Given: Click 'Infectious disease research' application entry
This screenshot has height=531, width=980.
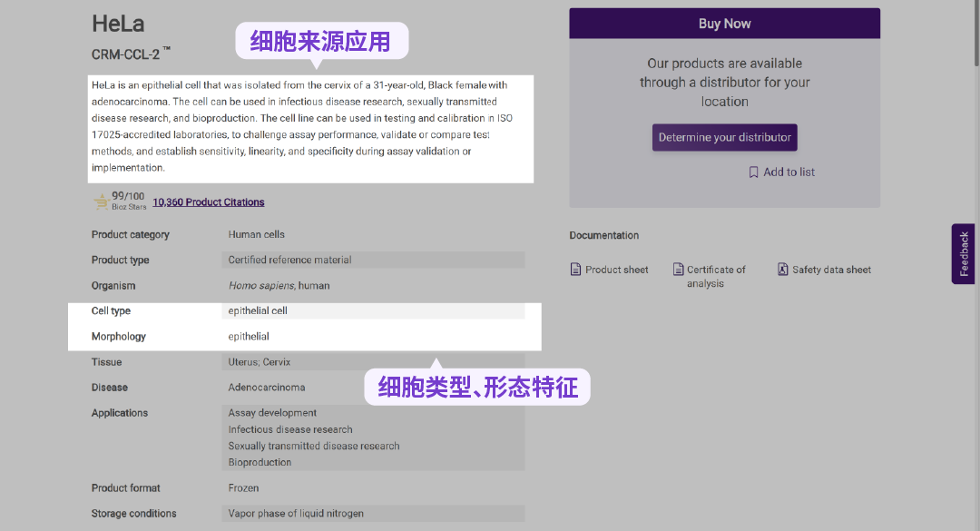Looking at the screenshot, I should click(x=290, y=429).
